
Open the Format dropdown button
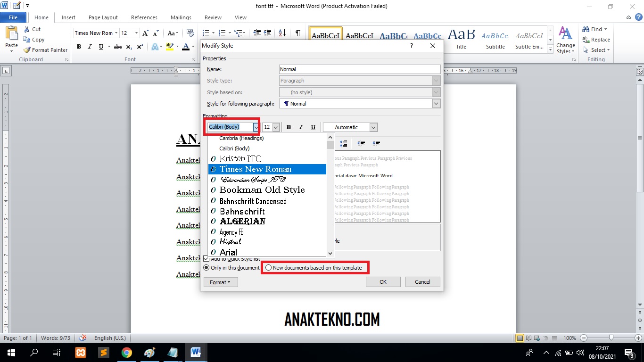(x=221, y=282)
